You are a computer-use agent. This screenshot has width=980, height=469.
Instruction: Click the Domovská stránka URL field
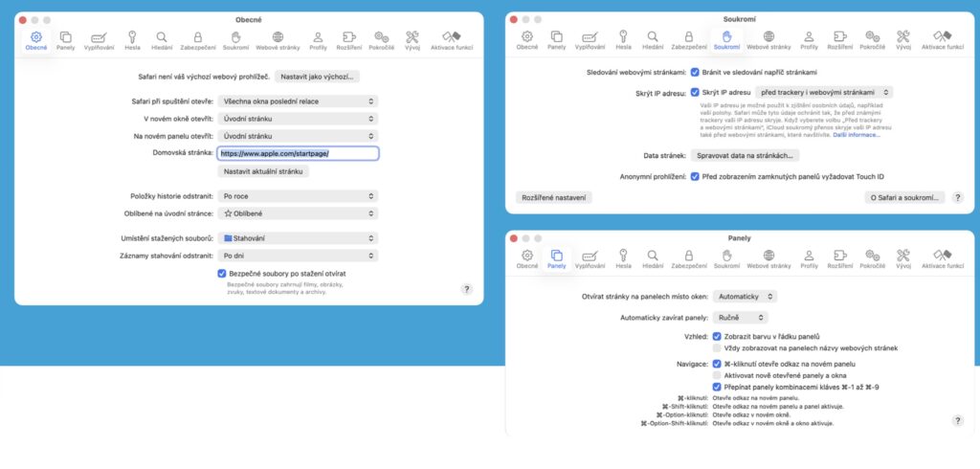298,153
